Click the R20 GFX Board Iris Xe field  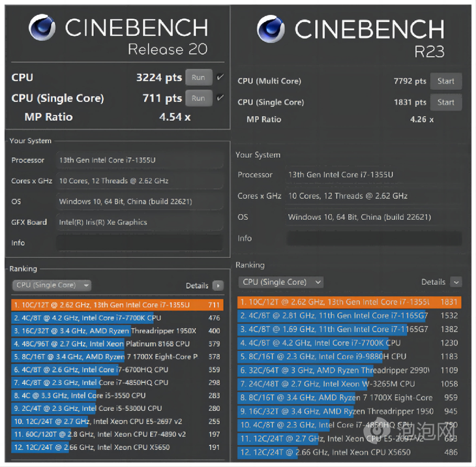coord(140,222)
